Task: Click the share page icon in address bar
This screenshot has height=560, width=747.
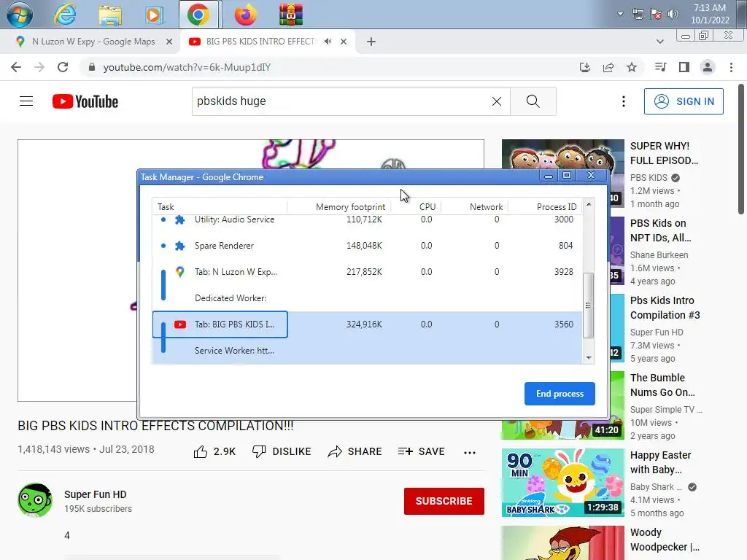Action: tap(608, 67)
